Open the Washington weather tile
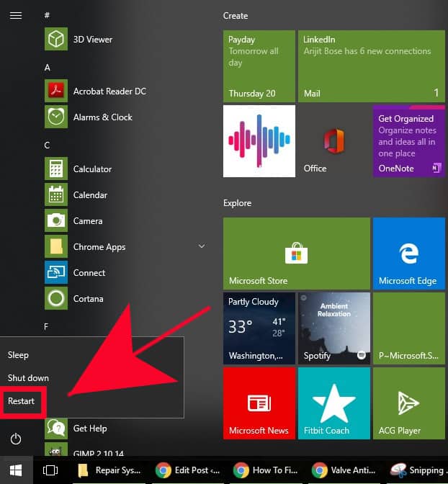Image resolution: width=448 pixels, height=484 pixels. 259,328
